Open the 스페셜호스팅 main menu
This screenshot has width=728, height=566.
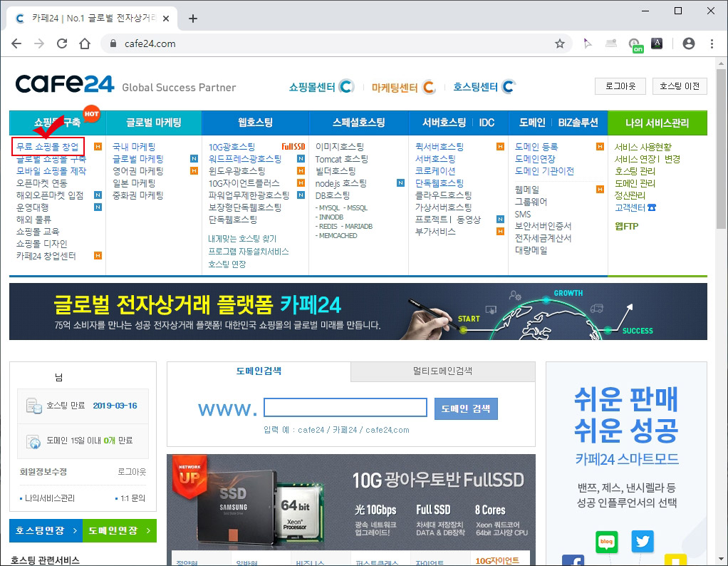click(358, 123)
